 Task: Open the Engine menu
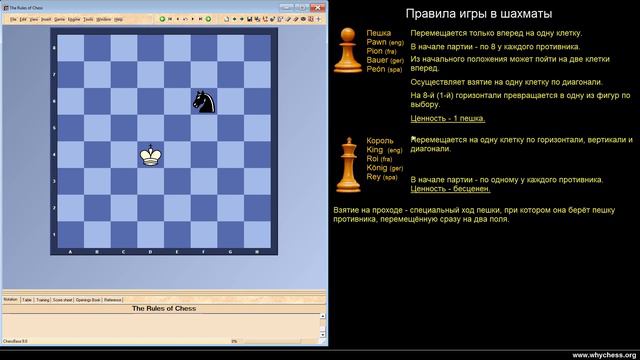click(74, 19)
